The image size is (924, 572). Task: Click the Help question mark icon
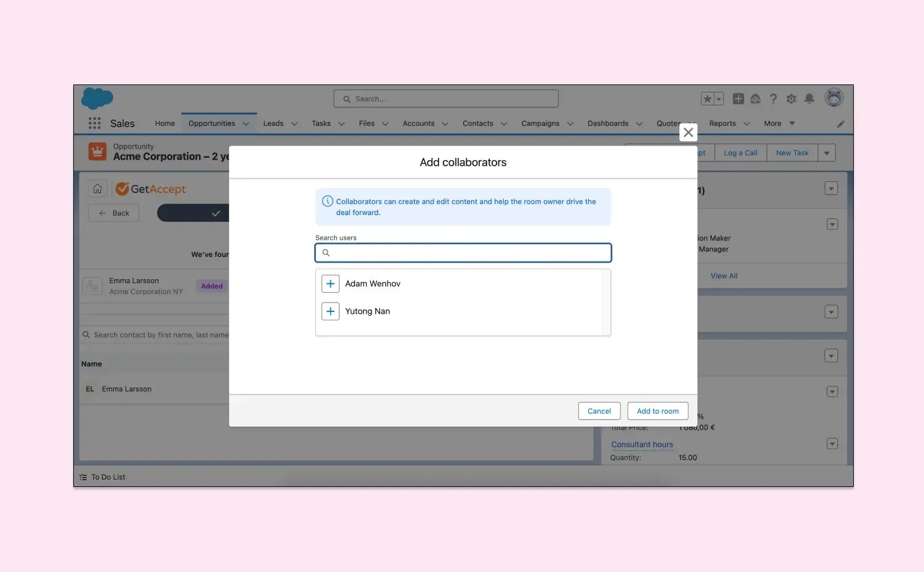point(774,99)
